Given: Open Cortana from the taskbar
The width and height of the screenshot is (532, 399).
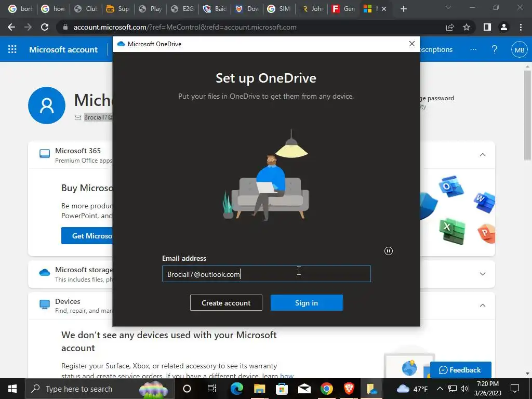Looking at the screenshot, I should [x=187, y=389].
